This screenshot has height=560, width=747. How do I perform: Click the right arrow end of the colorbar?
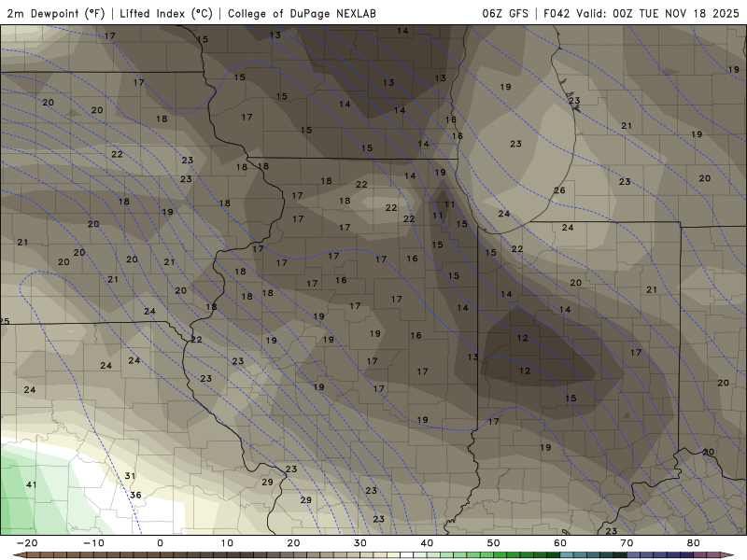click(x=727, y=554)
